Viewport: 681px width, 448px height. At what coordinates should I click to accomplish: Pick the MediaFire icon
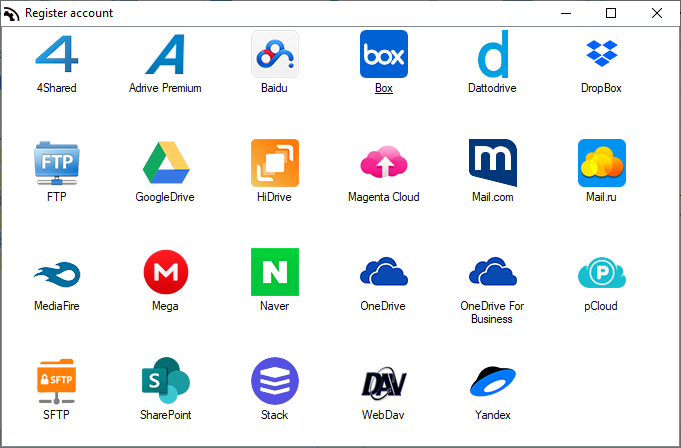pyautogui.click(x=56, y=272)
